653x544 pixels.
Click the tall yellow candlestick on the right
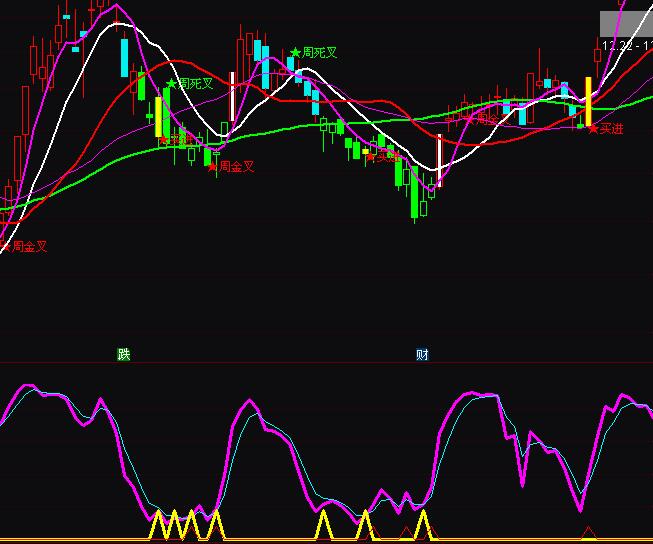(588, 100)
